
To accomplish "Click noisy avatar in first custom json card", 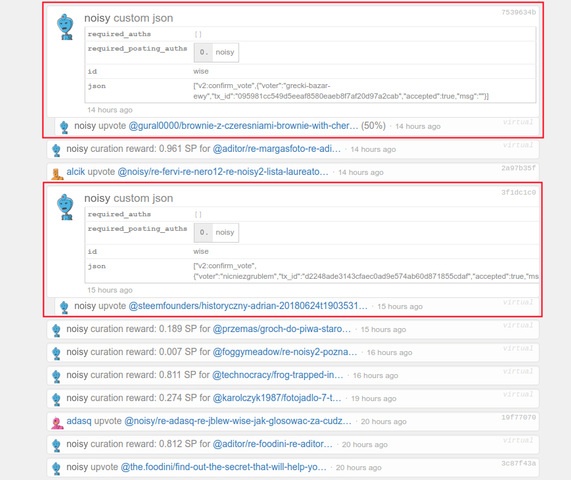I will (x=66, y=27).
